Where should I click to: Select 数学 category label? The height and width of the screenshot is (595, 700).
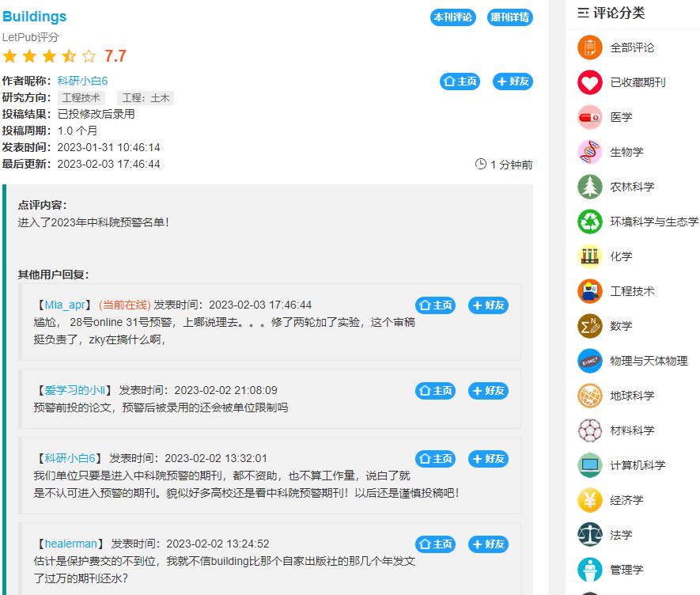[622, 327]
